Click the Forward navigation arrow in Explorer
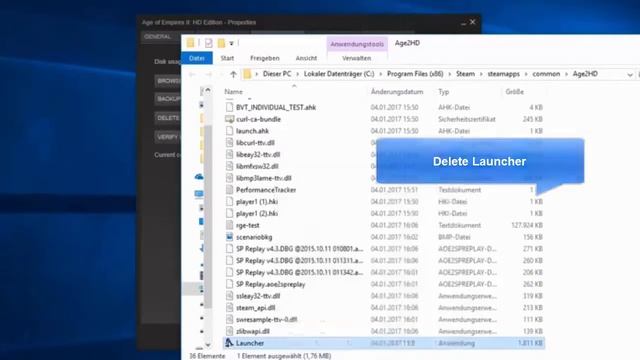The width and height of the screenshot is (640, 360). (x=208, y=74)
